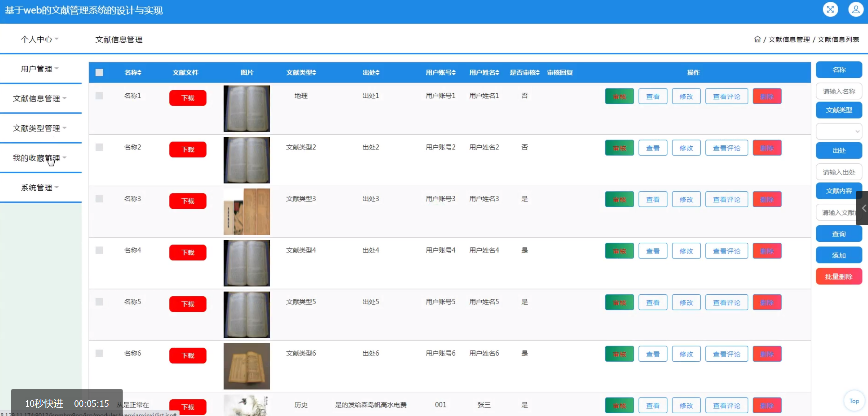Open the book image for 名称1

247,108
